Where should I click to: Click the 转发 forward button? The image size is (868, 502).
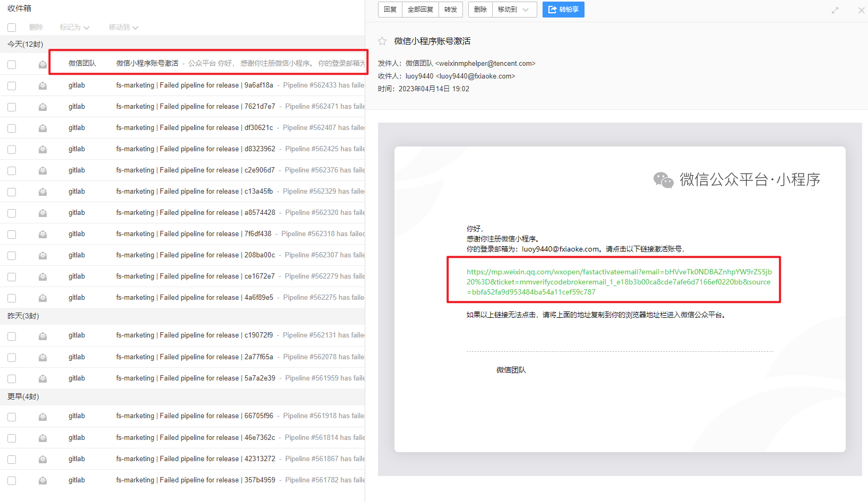click(x=451, y=10)
